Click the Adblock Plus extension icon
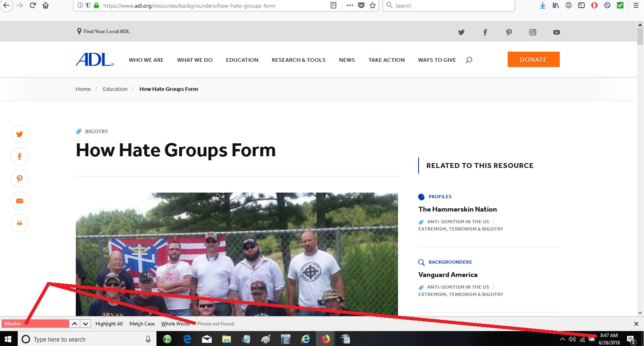Viewport: 644px width, 346px height. pyautogui.click(x=569, y=5)
